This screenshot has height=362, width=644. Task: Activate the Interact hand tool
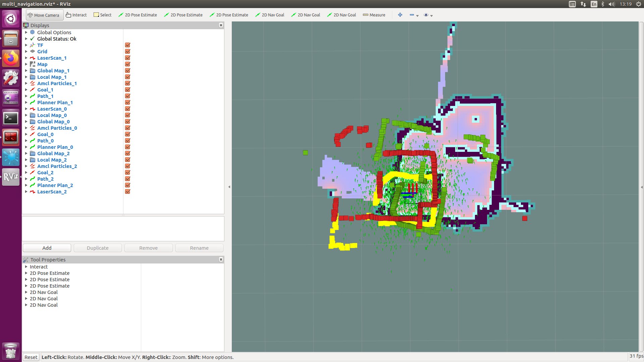(x=76, y=15)
